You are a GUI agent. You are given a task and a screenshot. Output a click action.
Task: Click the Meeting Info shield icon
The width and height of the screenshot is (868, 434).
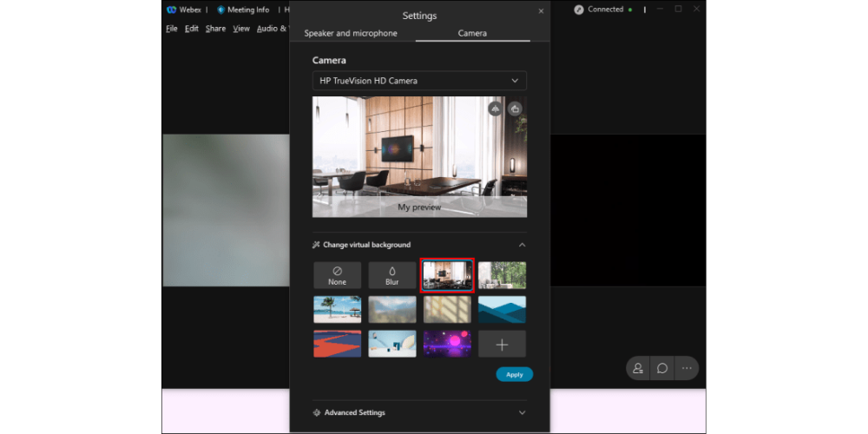[221, 10]
